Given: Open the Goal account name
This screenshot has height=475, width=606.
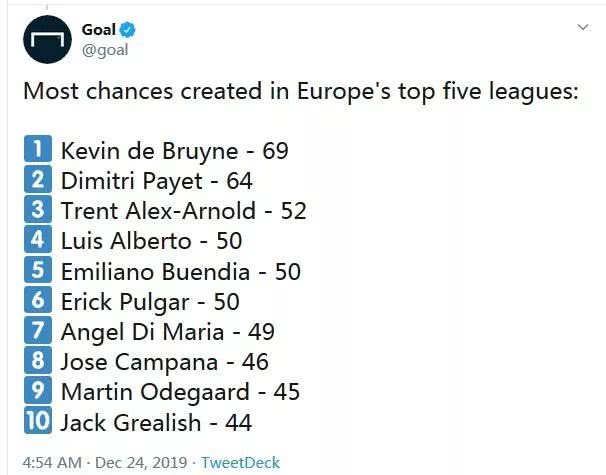Looking at the screenshot, I should pyautogui.click(x=99, y=30).
